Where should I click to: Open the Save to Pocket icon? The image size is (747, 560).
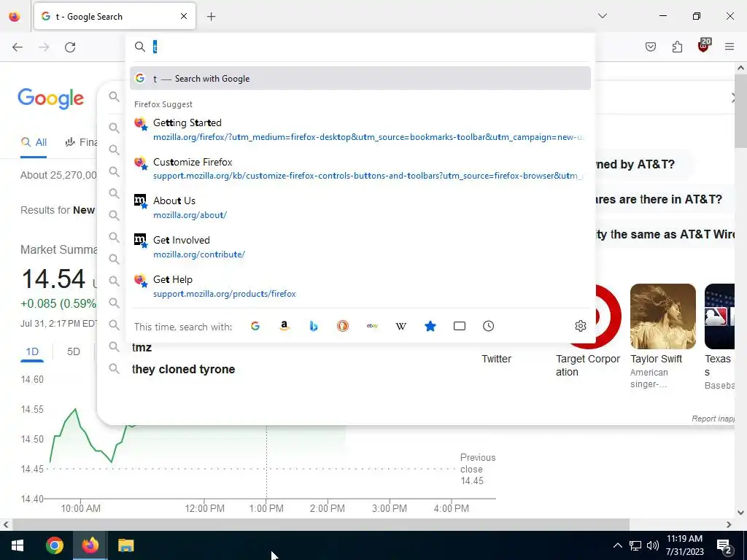tap(650, 47)
